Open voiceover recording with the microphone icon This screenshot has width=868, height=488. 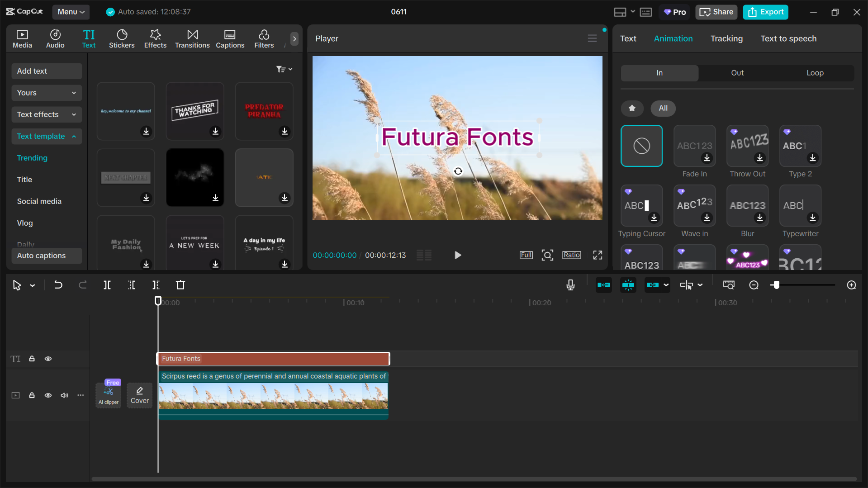coord(570,285)
